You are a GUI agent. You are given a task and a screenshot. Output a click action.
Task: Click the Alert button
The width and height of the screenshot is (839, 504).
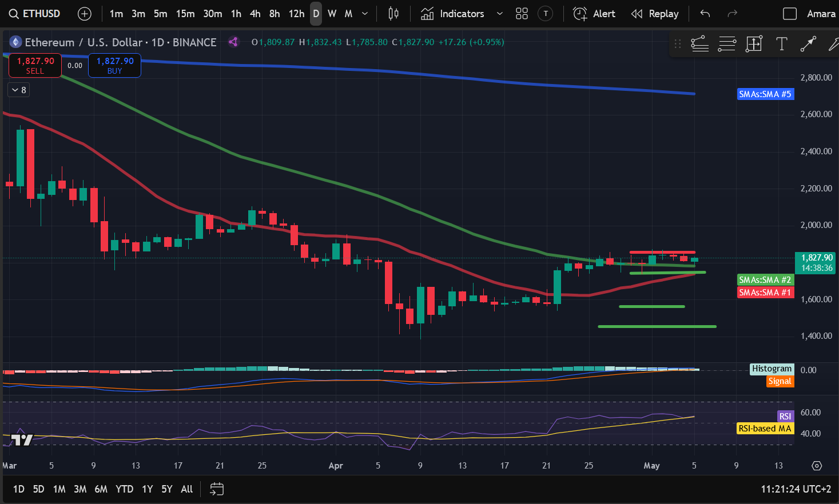click(594, 14)
